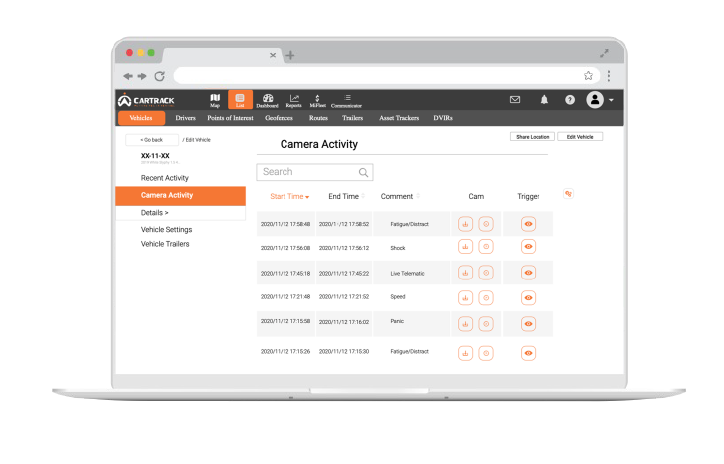Reload the browser page
Screen dimensions: 724x464
click(x=160, y=76)
